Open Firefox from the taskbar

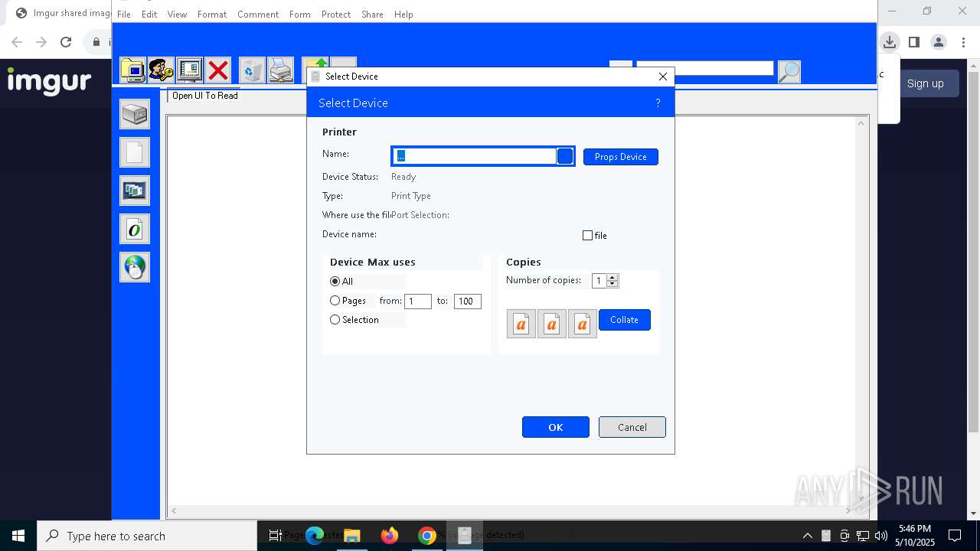tap(390, 536)
